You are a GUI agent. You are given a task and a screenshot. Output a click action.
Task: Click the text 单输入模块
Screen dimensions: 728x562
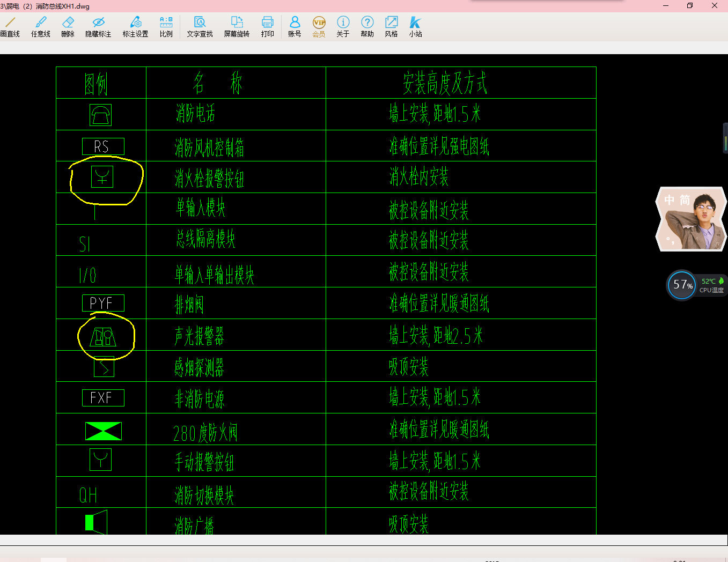click(x=201, y=208)
